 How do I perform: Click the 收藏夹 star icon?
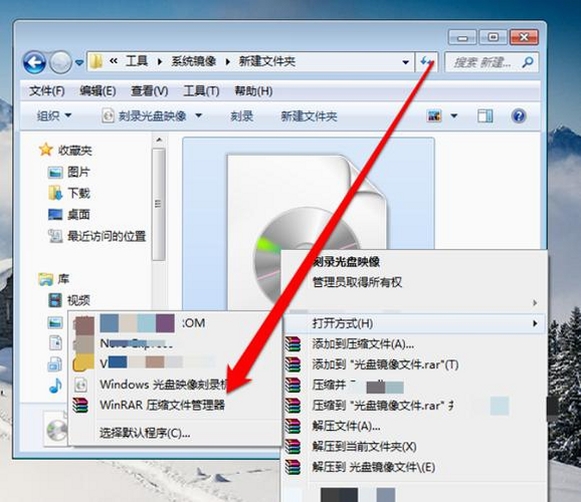(x=46, y=150)
